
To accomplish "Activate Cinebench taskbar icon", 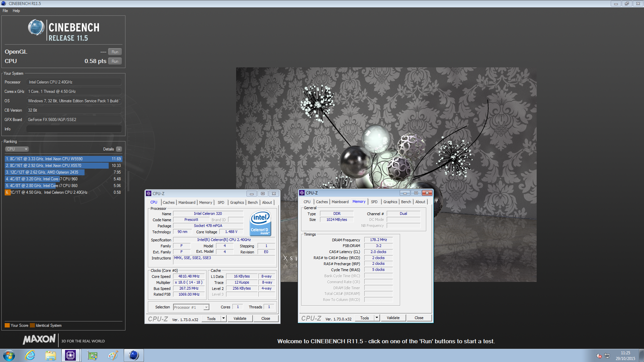I will click(134, 355).
